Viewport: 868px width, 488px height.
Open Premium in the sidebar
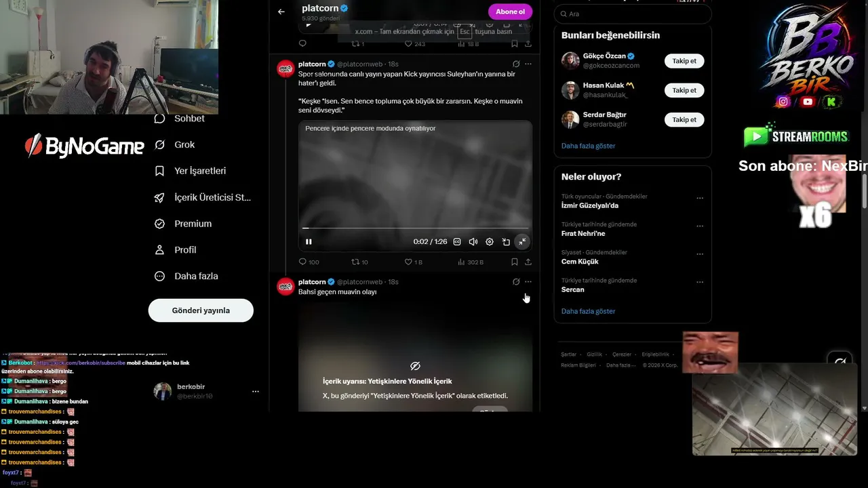[183, 224]
